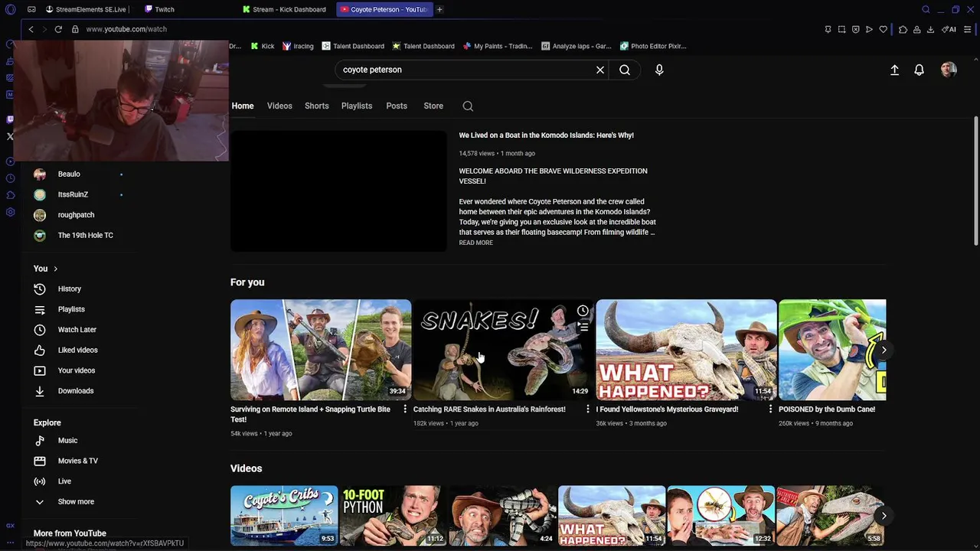Open the YouTube notifications bell
Viewport: 980px width, 551px height.
pyautogui.click(x=920, y=70)
